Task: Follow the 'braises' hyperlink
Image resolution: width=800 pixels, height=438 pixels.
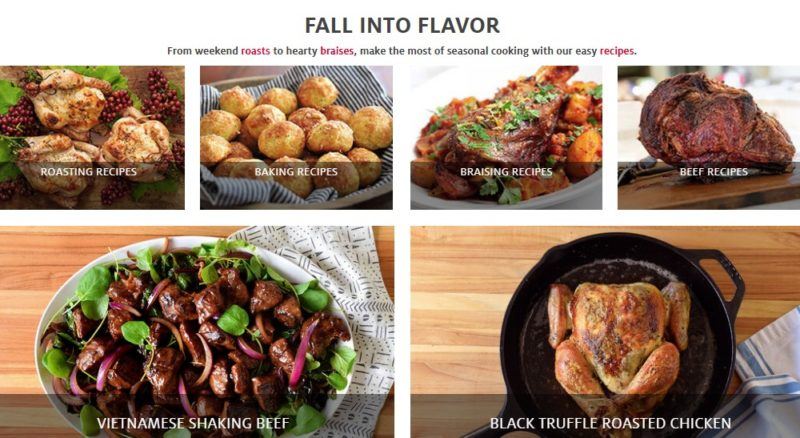Action: [x=336, y=51]
